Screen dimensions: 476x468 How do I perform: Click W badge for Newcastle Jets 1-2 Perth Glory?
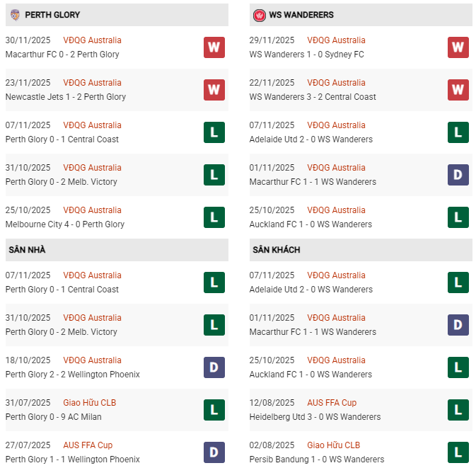point(214,90)
